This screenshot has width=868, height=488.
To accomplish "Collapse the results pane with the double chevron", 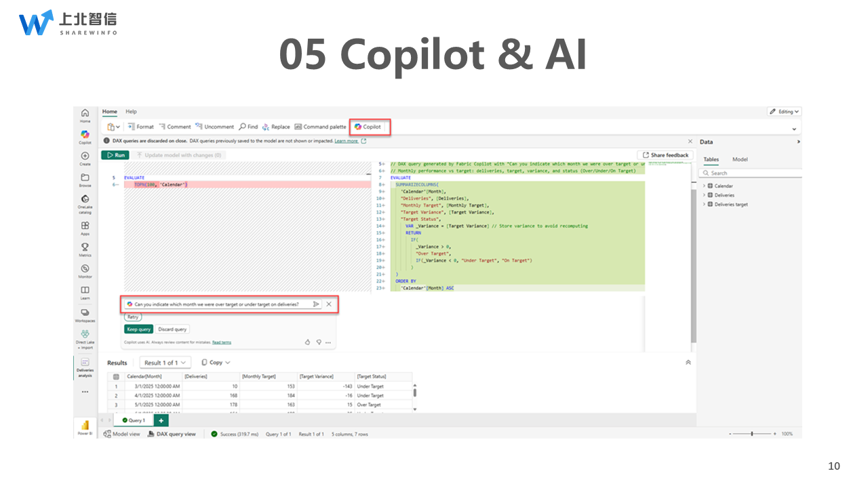I will (688, 363).
